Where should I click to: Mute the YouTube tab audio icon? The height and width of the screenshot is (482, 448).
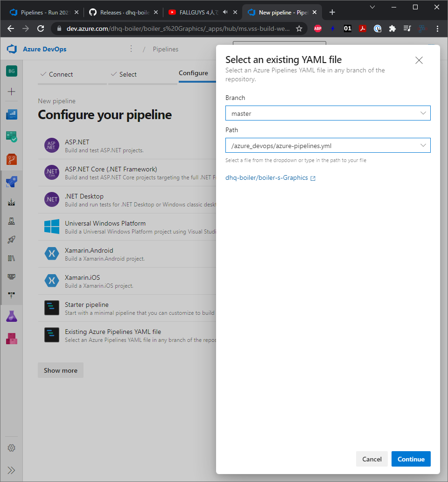[x=225, y=12]
